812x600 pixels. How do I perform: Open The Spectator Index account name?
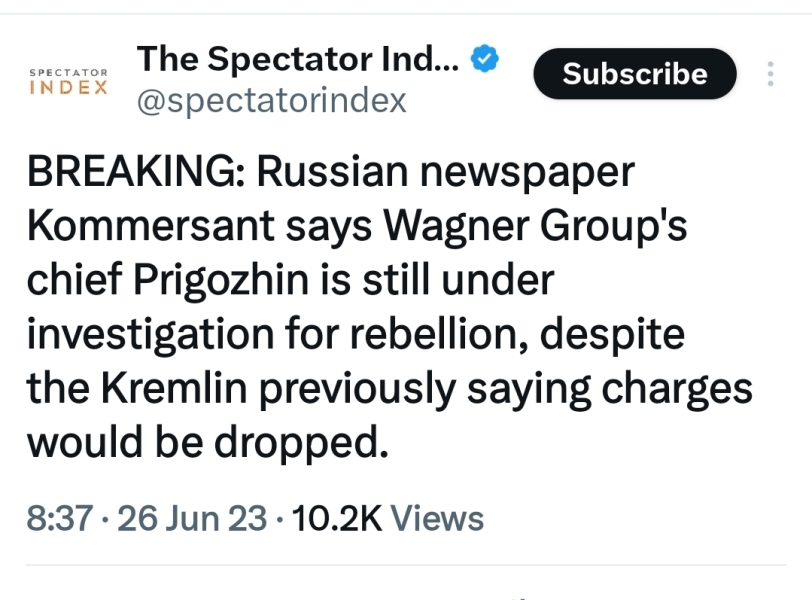(x=298, y=60)
